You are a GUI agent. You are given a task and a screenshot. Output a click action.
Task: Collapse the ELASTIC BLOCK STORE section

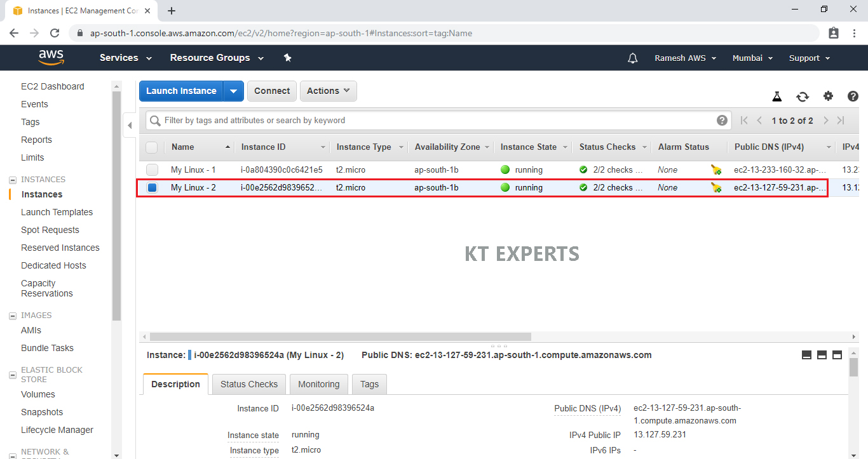click(13, 375)
